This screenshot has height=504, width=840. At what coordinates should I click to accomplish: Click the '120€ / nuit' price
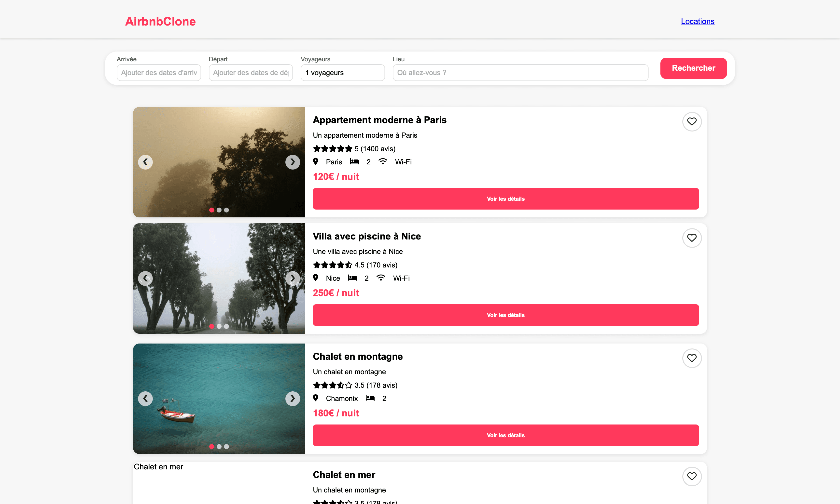336,177
